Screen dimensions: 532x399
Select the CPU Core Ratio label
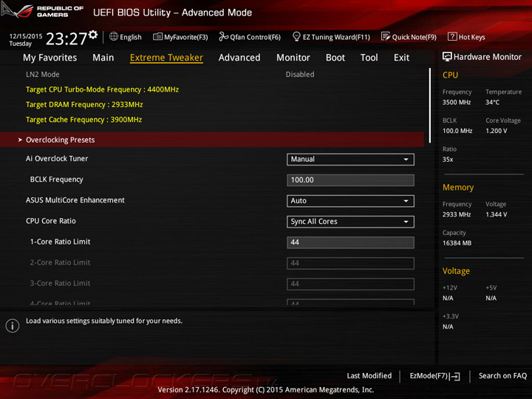(x=50, y=221)
